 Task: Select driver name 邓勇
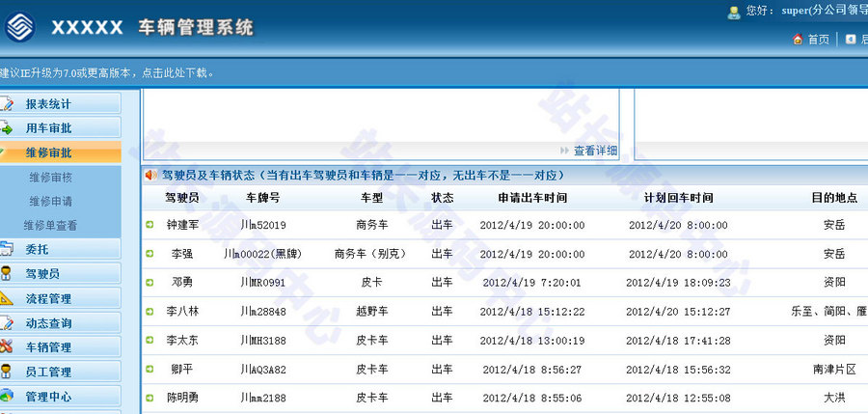[182, 282]
